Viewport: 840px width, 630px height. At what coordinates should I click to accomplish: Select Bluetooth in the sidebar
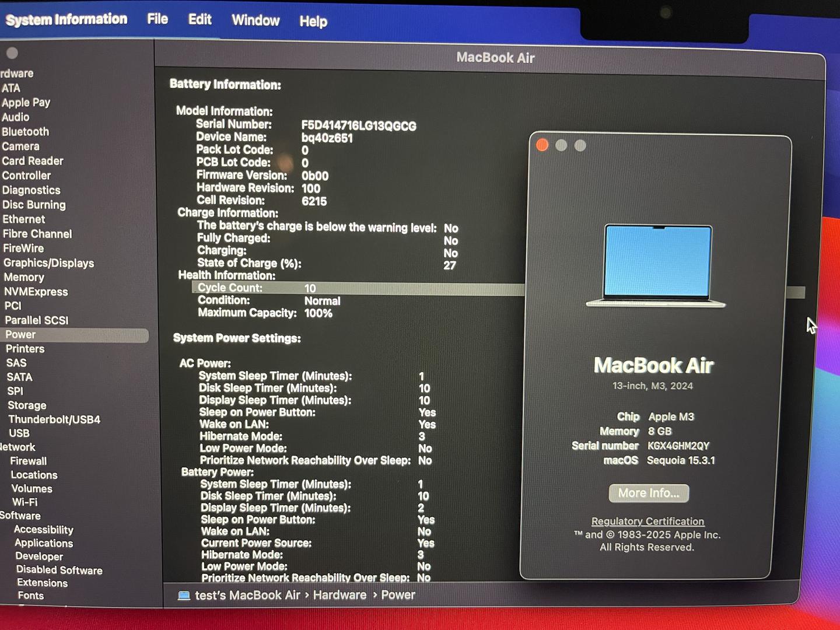tap(26, 132)
